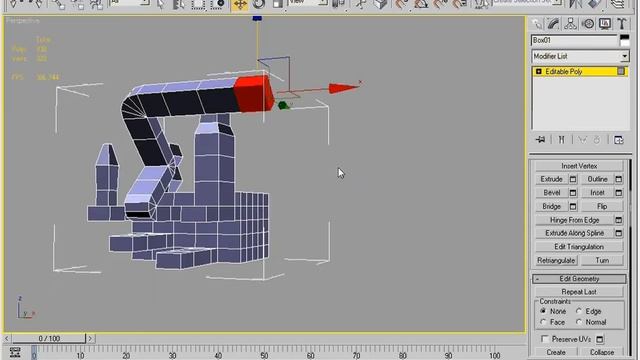
Task: Enable the Preserve UVs checkbox
Action: coord(544,339)
